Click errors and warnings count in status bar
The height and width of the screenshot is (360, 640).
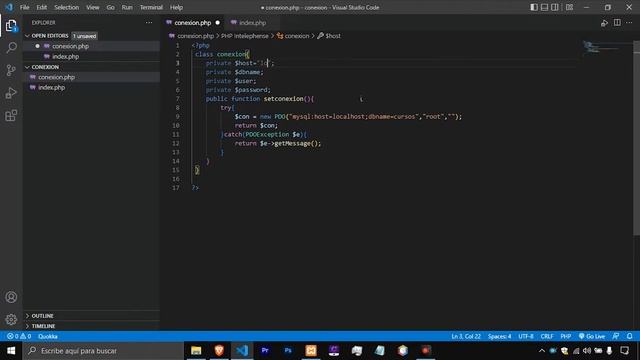(19, 336)
